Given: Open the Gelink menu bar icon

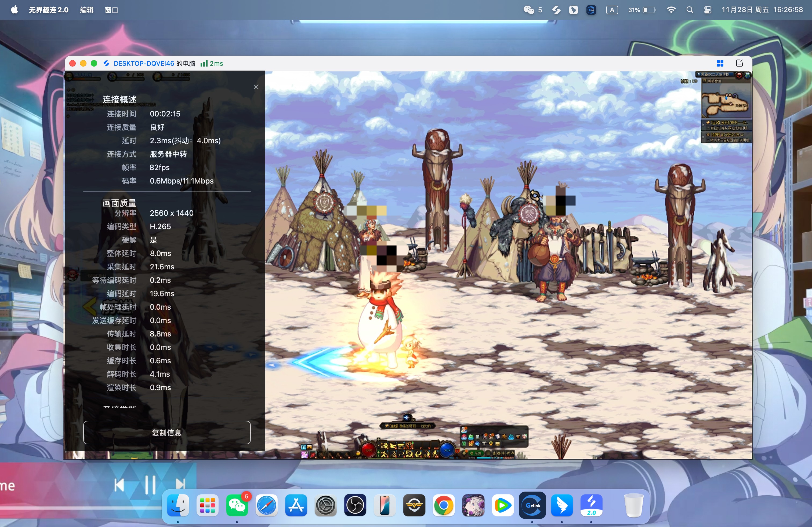Looking at the screenshot, I should 591,10.
